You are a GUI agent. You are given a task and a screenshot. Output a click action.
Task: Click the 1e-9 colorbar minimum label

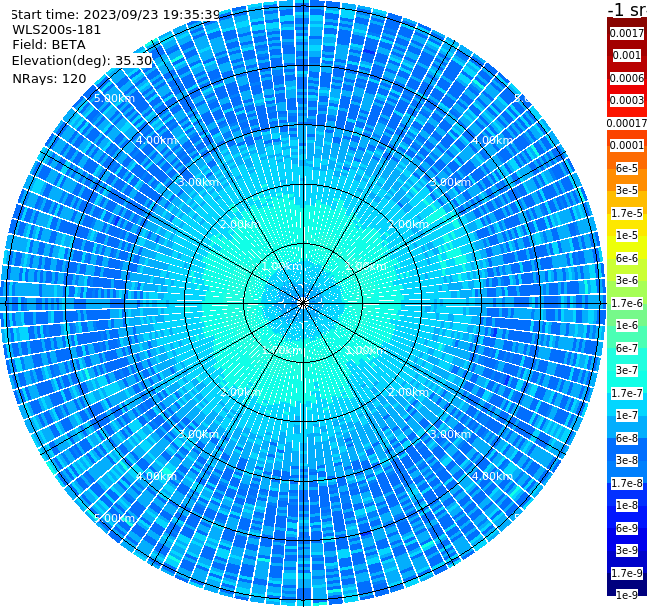click(x=627, y=595)
